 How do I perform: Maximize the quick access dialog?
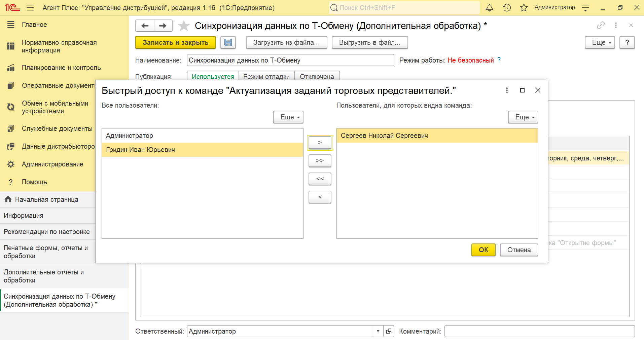tap(522, 90)
